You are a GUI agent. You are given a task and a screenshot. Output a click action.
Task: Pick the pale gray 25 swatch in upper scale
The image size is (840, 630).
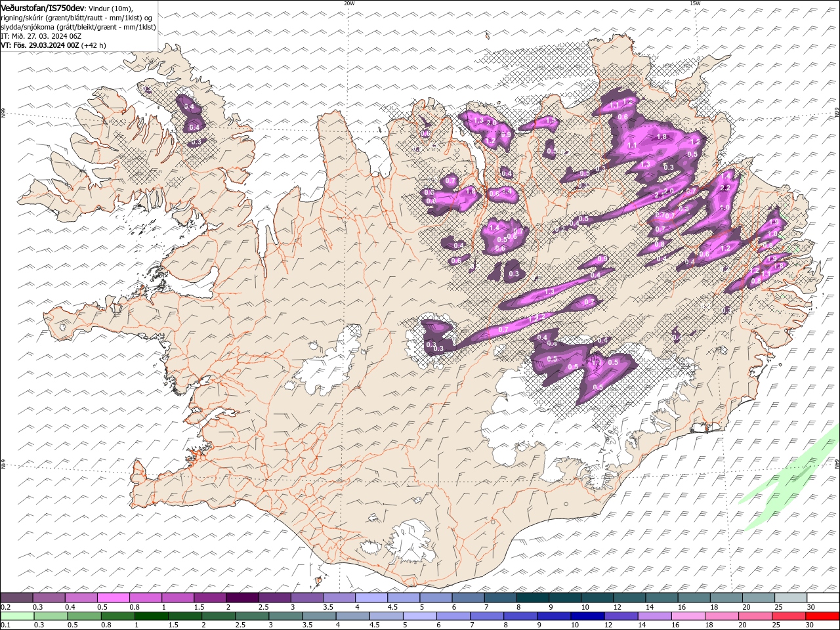tap(791, 598)
